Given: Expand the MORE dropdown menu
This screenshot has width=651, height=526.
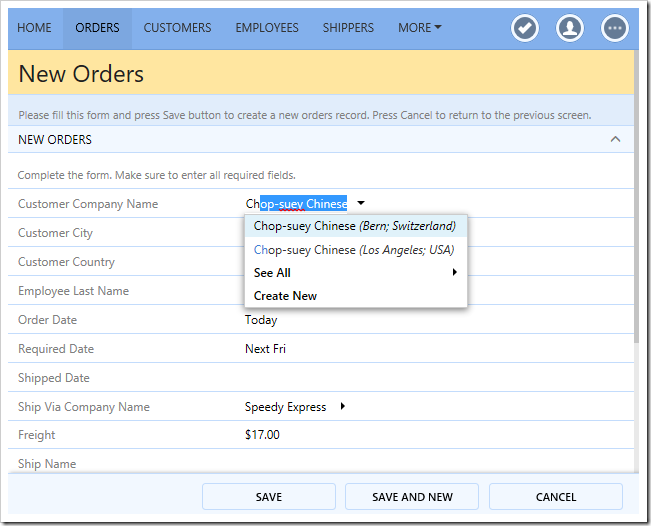Looking at the screenshot, I should tap(419, 28).
